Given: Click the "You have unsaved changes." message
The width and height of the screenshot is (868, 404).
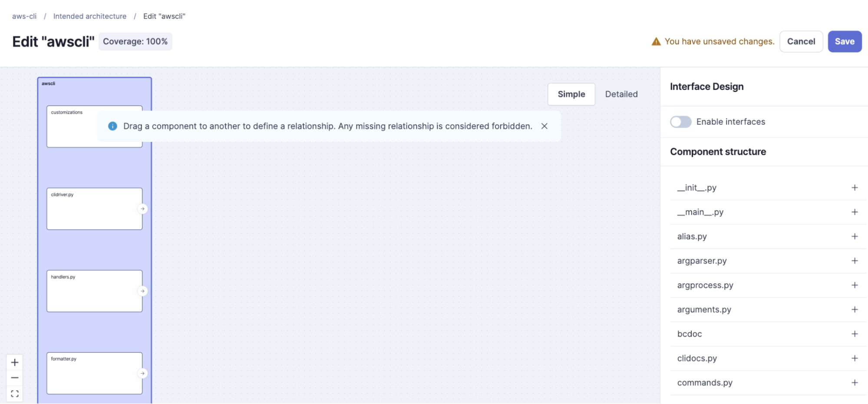Looking at the screenshot, I should (x=719, y=41).
